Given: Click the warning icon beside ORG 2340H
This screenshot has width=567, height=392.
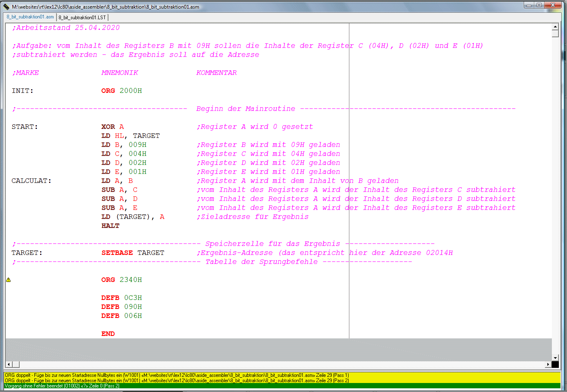Looking at the screenshot, I should [8, 280].
